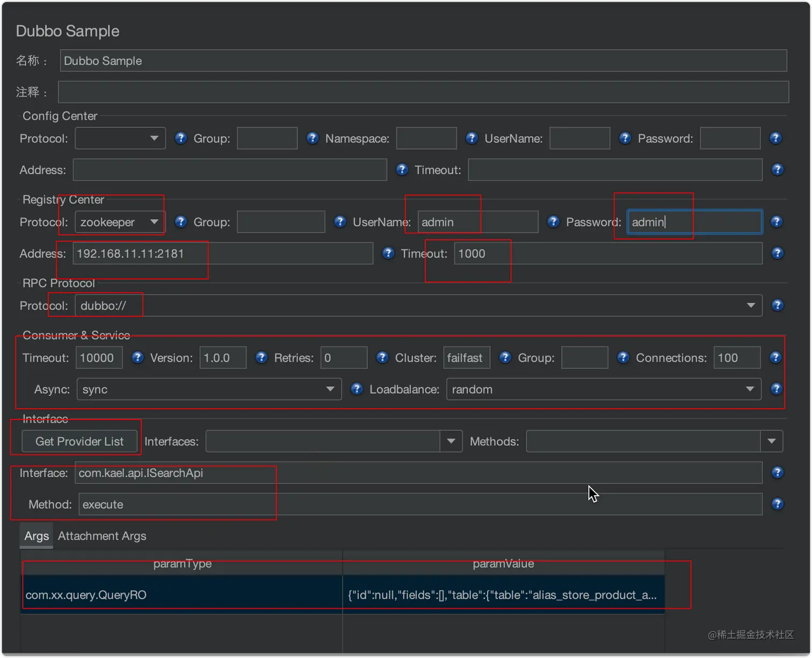This screenshot has height=658, width=812.
Task: Click help icon after Registry Password admin field
Action: [777, 222]
